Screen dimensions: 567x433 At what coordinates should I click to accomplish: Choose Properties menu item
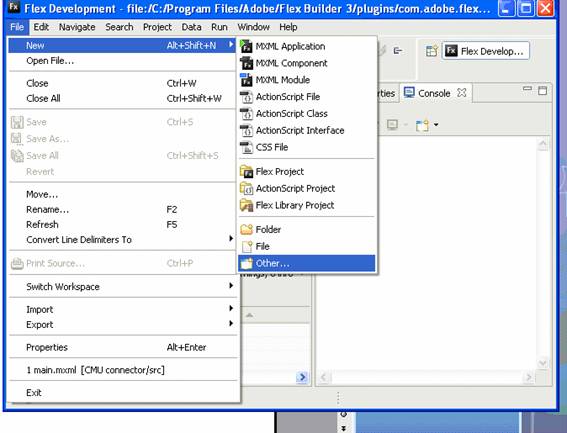click(122, 347)
